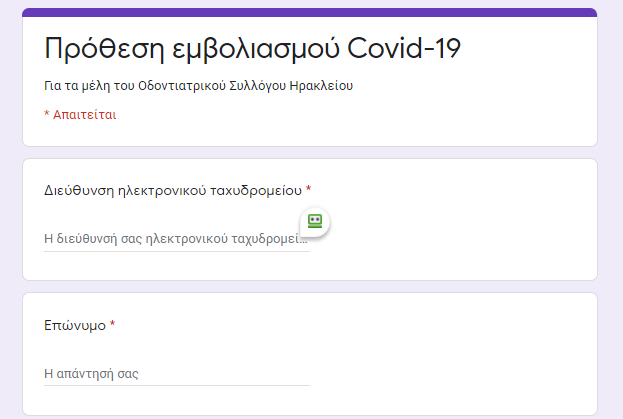Click the green password manager icon in email field
The width and height of the screenshot is (623, 419).
pyautogui.click(x=315, y=222)
